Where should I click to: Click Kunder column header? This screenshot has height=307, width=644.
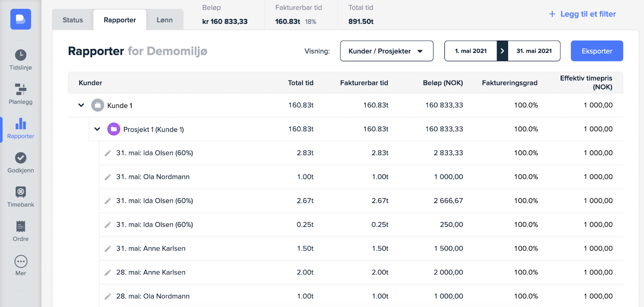pyautogui.click(x=91, y=83)
